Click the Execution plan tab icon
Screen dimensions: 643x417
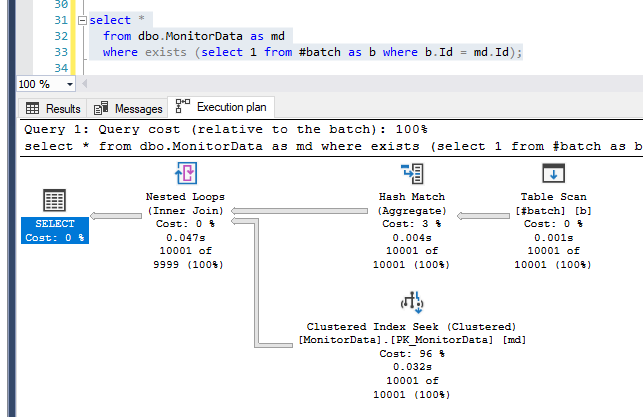tap(182, 106)
